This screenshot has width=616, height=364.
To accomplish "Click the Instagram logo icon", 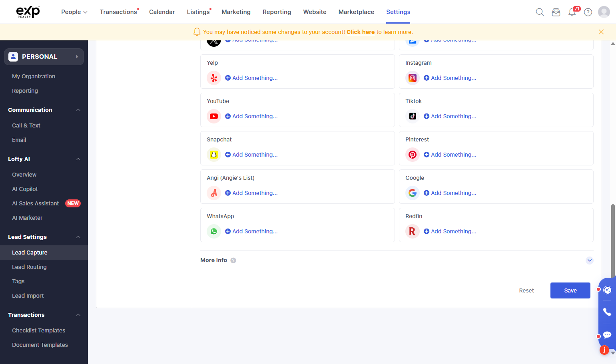I will [x=413, y=78].
